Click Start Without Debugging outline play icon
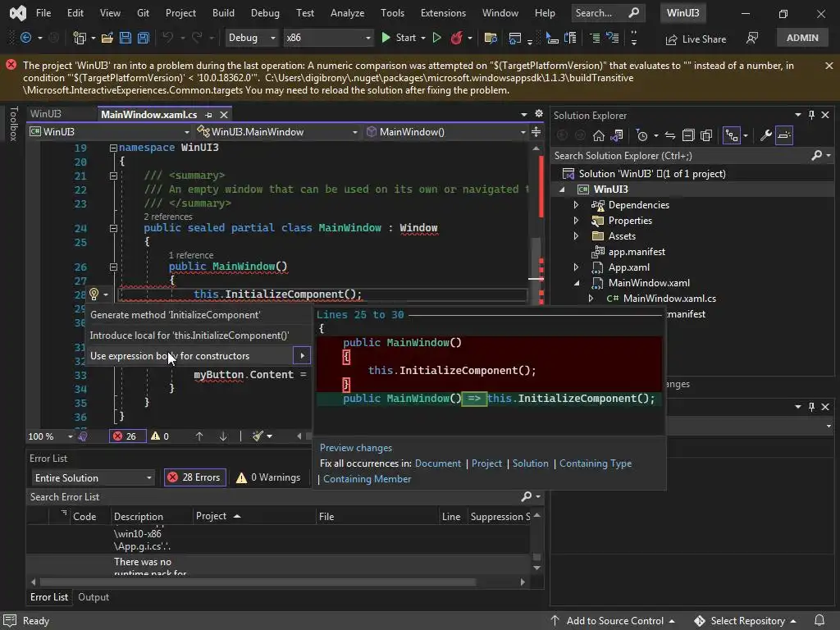 (436, 38)
